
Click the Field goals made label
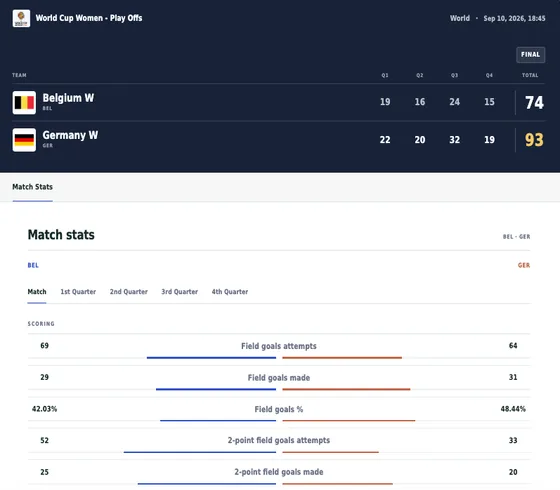(x=279, y=378)
